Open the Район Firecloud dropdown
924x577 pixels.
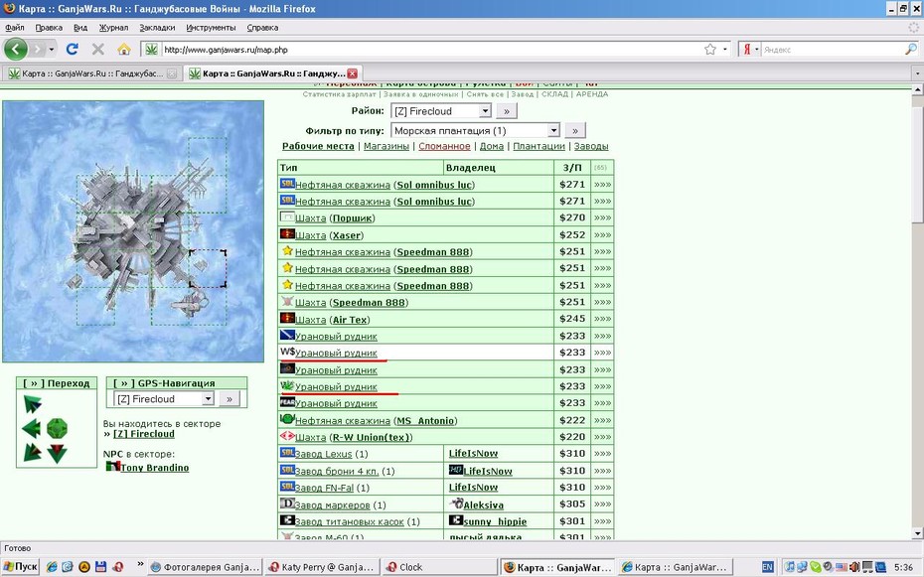pos(441,110)
